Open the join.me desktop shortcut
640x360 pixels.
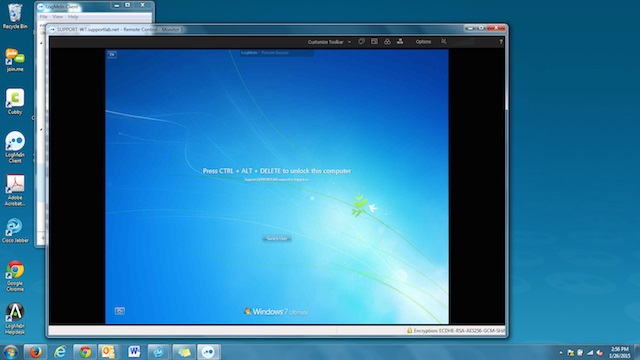[15, 60]
